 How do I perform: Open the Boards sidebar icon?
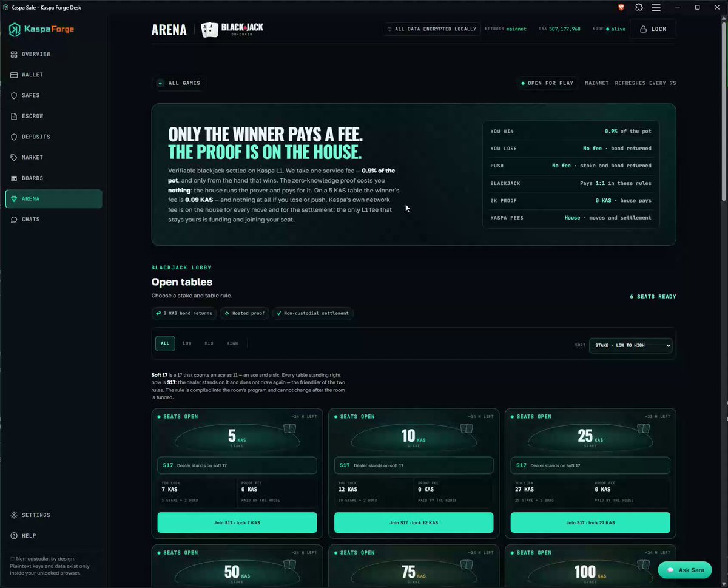(x=14, y=178)
